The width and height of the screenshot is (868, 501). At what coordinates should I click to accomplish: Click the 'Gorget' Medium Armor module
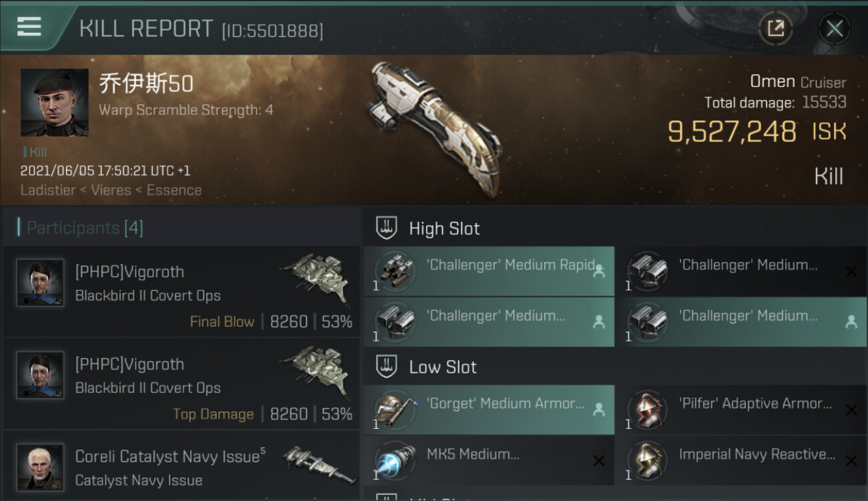[x=489, y=409]
